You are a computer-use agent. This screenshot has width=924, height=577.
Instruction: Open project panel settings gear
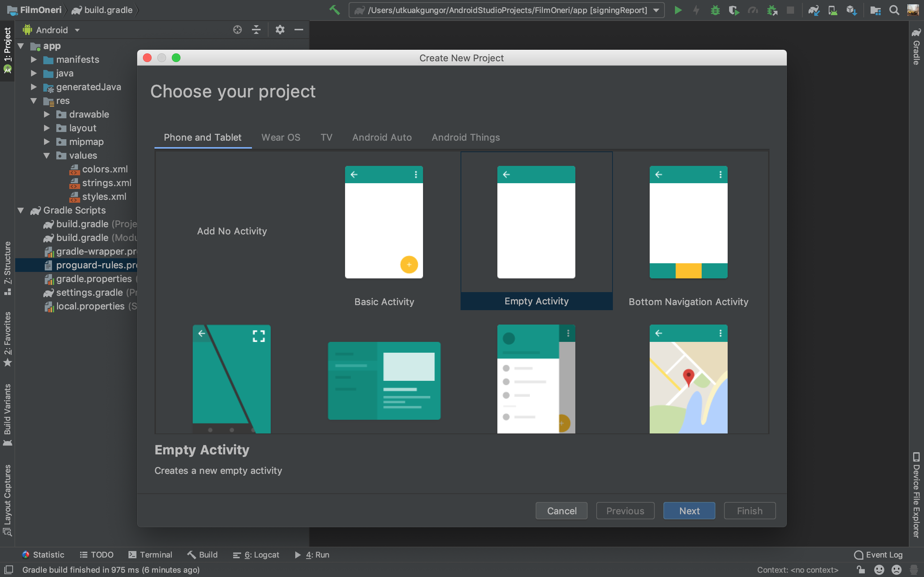pos(280,30)
